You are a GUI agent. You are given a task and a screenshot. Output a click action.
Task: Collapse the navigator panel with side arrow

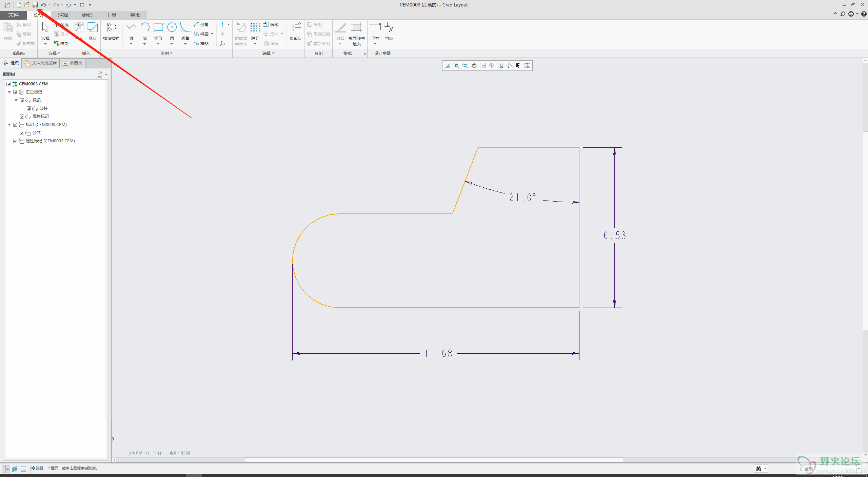pos(113,439)
